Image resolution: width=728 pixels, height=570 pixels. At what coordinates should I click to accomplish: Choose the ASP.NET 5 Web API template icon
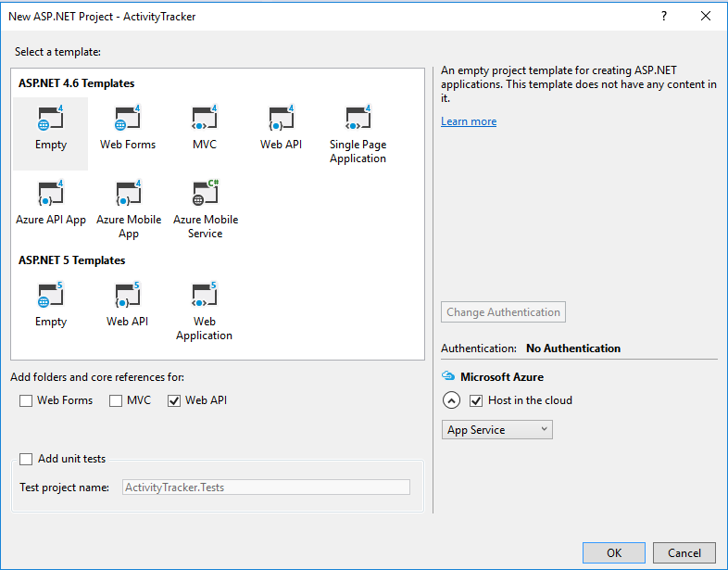127,295
